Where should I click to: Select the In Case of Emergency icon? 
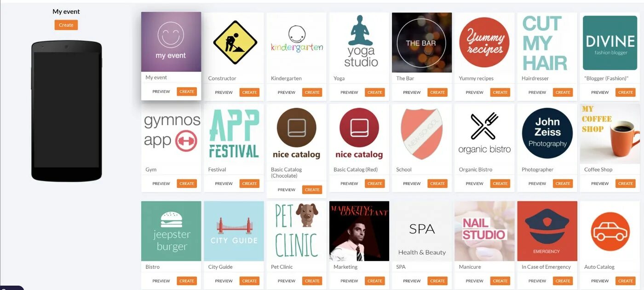coord(547,231)
